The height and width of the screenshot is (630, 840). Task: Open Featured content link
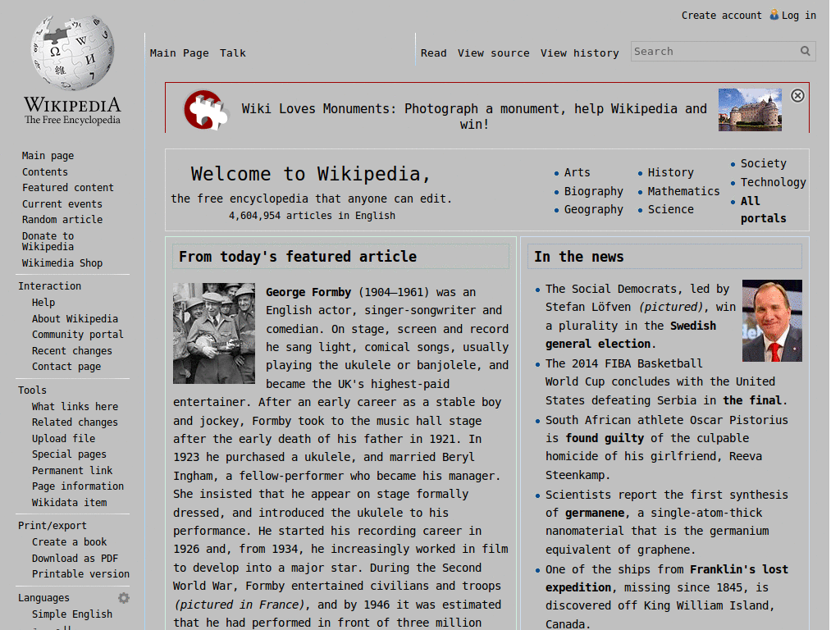coord(68,188)
